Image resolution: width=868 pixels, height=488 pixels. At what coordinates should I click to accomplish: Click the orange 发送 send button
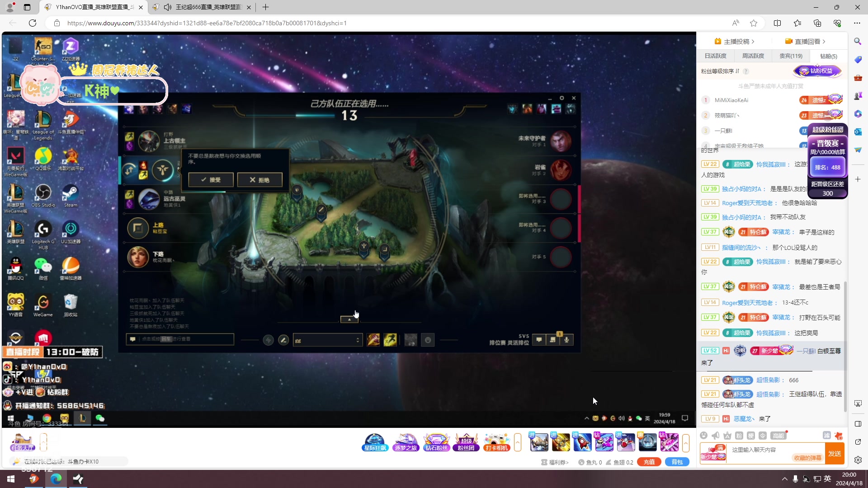click(835, 453)
